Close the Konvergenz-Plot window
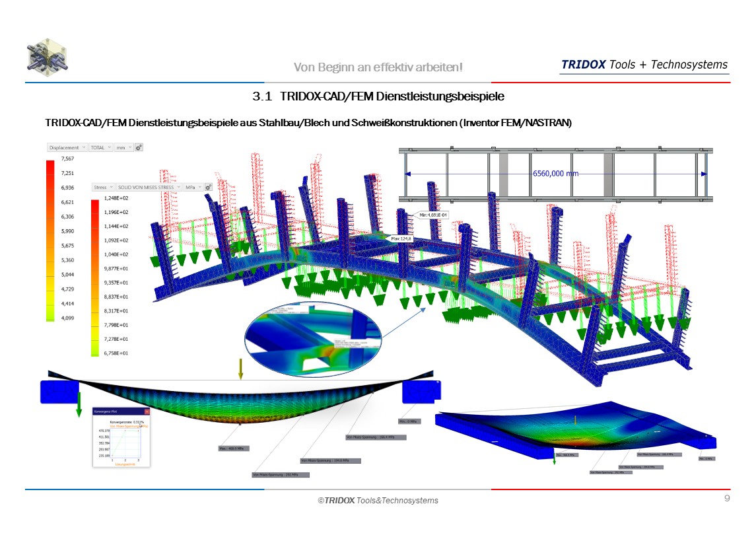This screenshot has height=539, width=756. (x=147, y=412)
